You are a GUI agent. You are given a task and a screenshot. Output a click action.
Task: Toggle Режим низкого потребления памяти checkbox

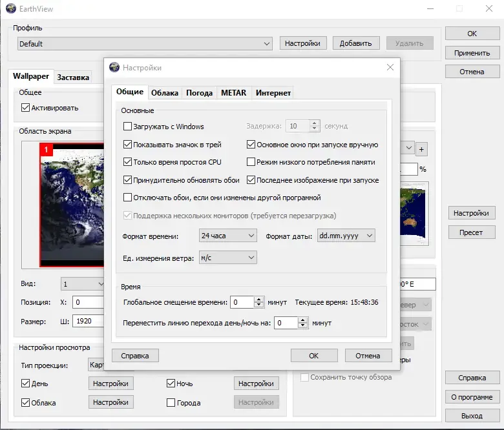point(251,162)
